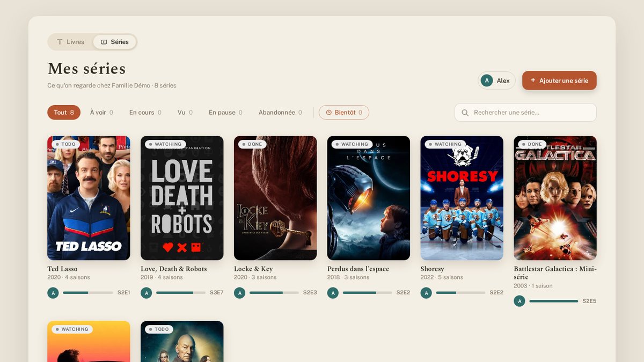Image resolution: width=644 pixels, height=362 pixels.
Task: Click the Livres text icon
Action: tap(60, 42)
